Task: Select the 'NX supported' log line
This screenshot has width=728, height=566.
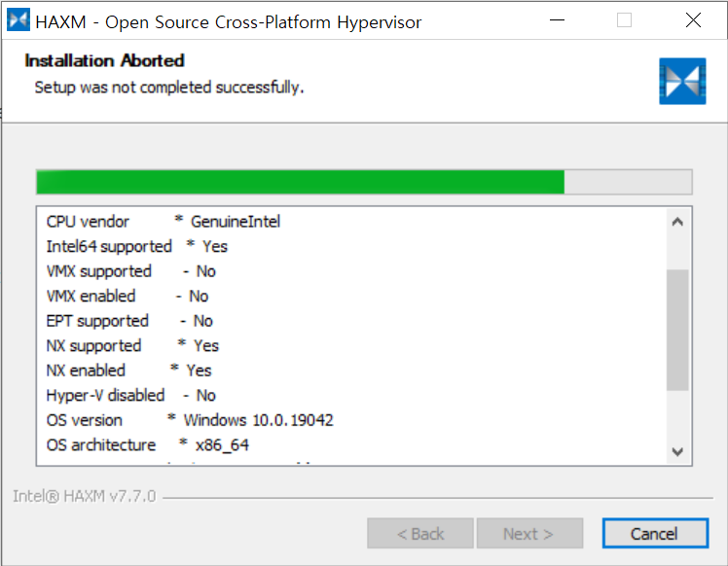Action: point(133,345)
